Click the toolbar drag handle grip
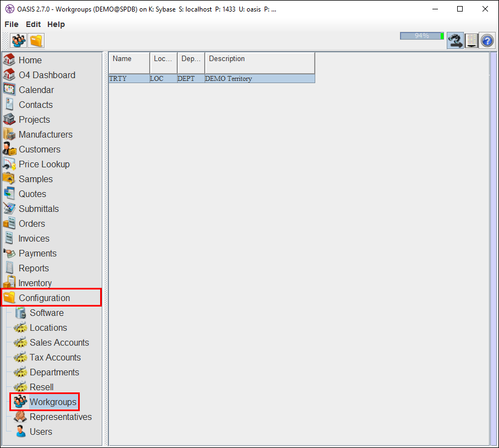Image resolution: width=499 pixels, height=448 pixels. [6, 40]
